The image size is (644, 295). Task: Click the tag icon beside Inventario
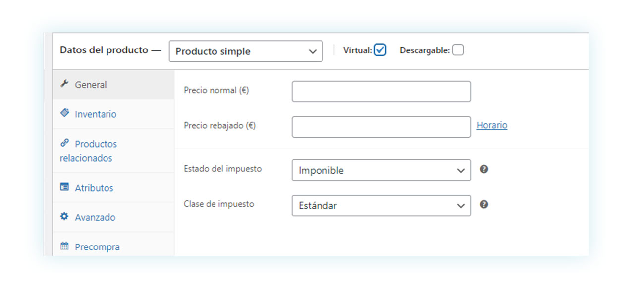[64, 113]
